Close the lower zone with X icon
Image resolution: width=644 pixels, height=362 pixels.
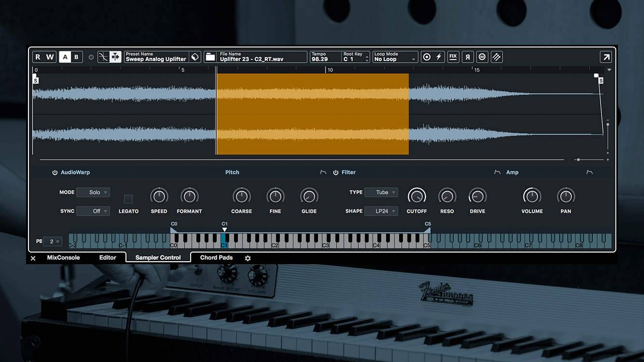tap(33, 258)
